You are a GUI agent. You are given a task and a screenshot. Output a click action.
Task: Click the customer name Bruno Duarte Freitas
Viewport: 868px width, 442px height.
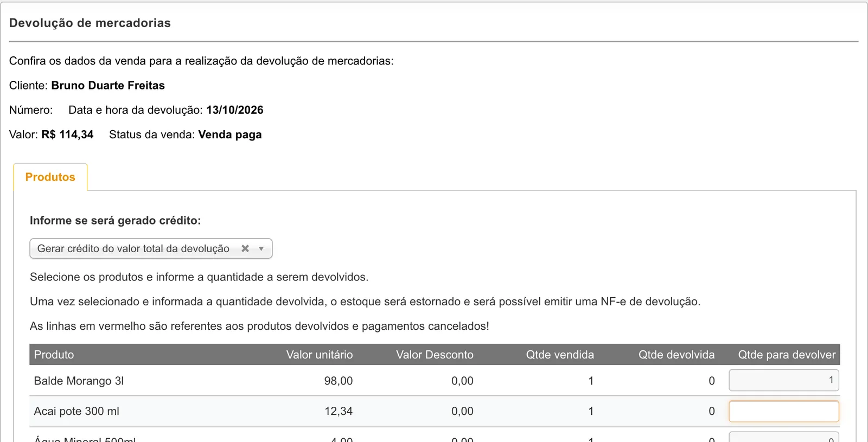point(108,85)
